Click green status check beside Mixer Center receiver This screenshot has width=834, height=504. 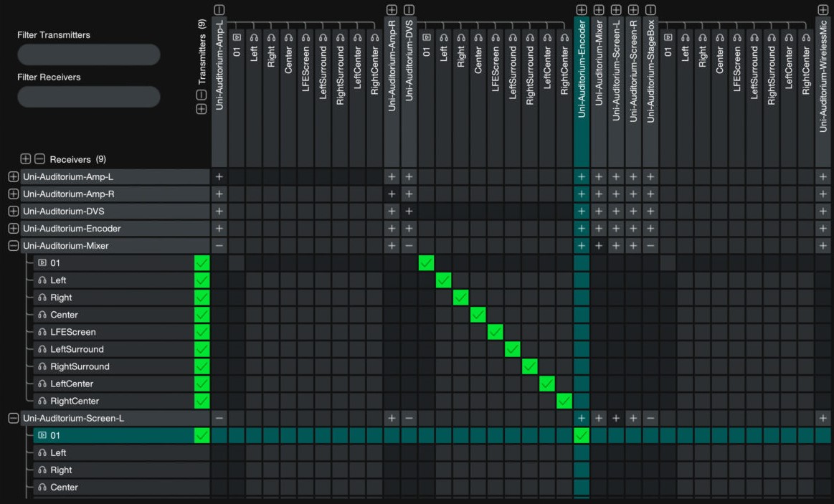pos(202,315)
